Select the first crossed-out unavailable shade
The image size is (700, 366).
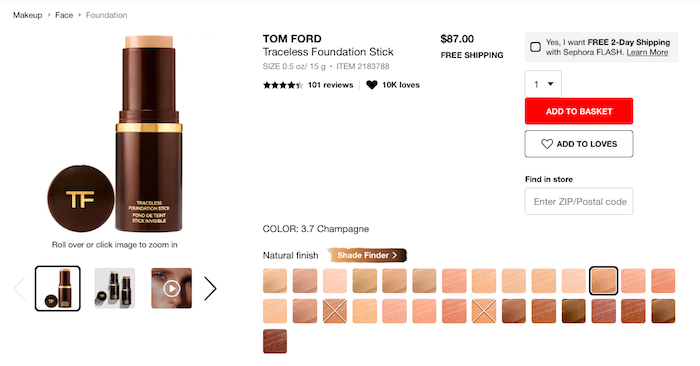pyautogui.click(x=335, y=311)
